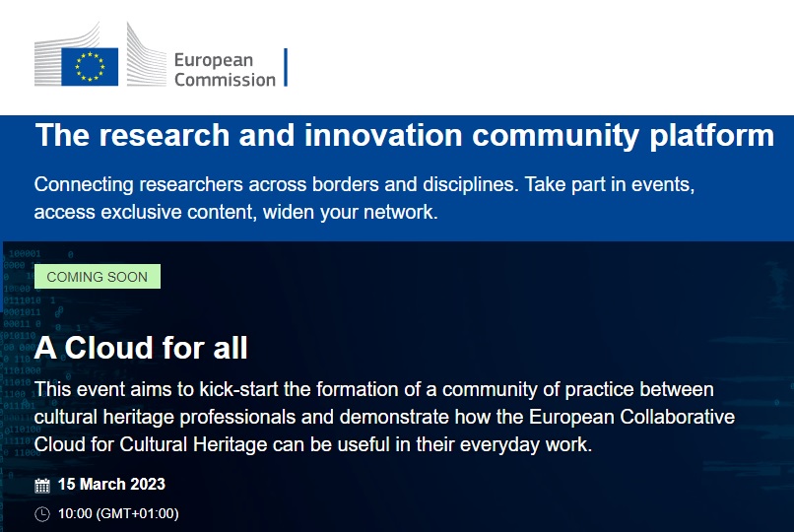The height and width of the screenshot is (532, 794).
Task: Click the '10:00 (GMT+01:00)' time text
Action: (118, 513)
